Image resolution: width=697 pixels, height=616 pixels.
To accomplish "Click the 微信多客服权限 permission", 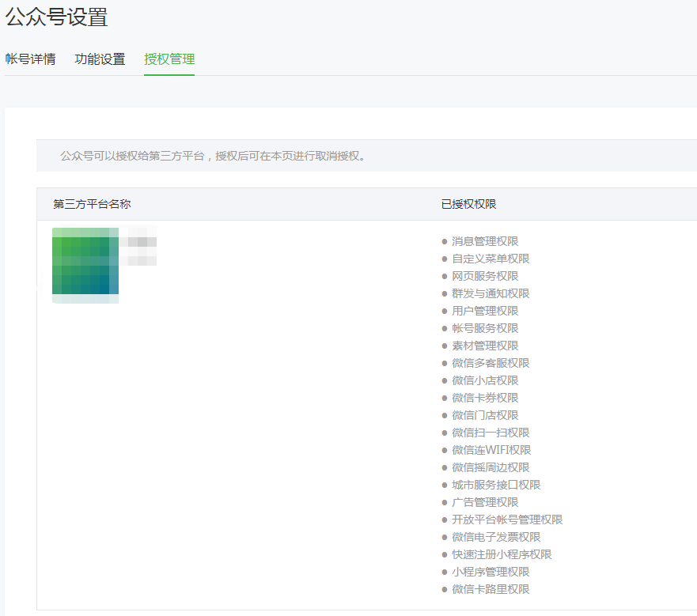I will tap(491, 363).
